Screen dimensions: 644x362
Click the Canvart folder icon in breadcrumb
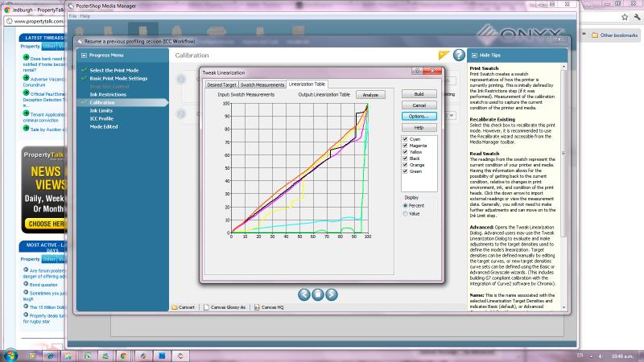pyautogui.click(x=175, y=307)
